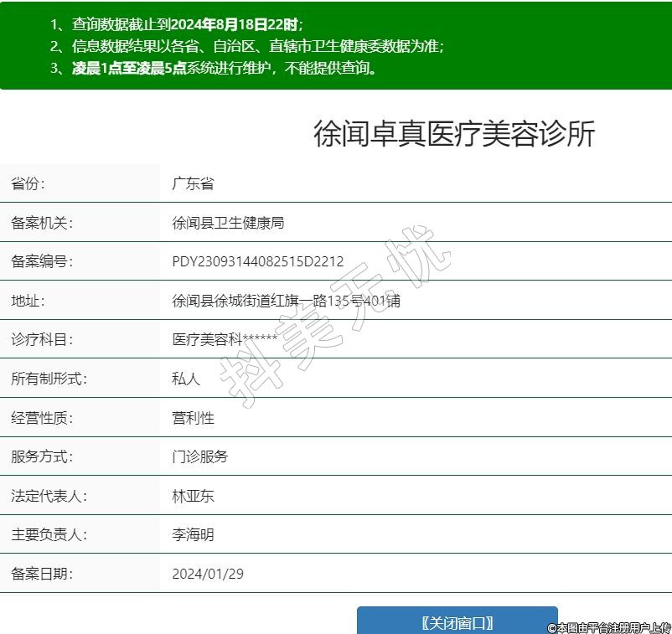Click the copyright text 本图由平台注册用户上传

tap(609, 627)
